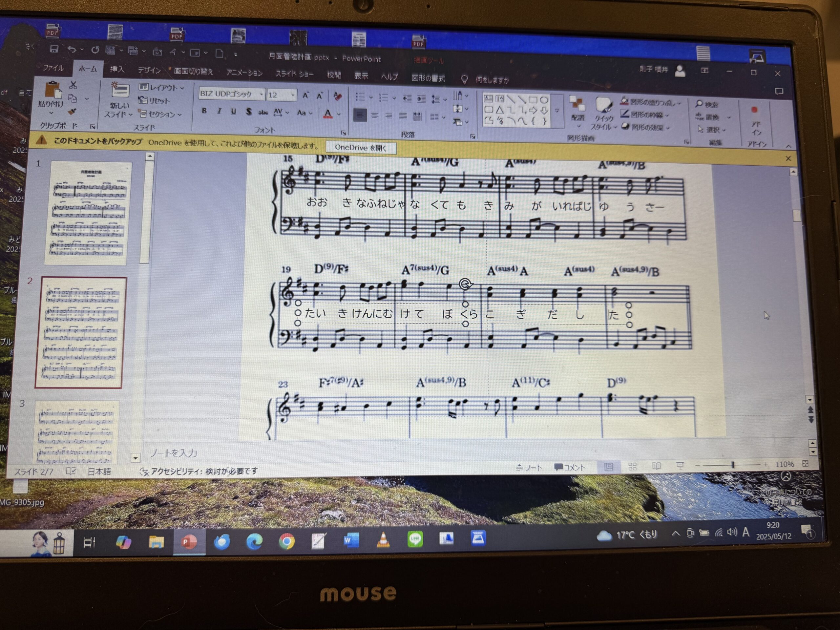This screenshot has height=630, width=840.
Task: Click the Save floppy disk icon
Action: [54, 49]
